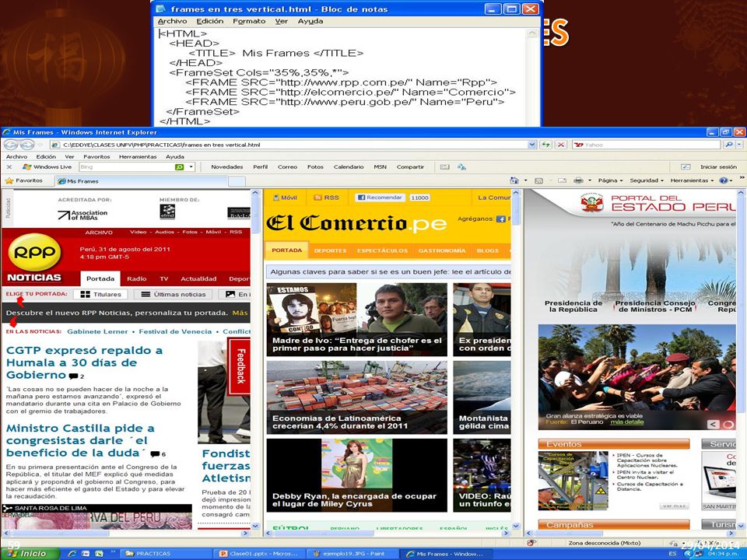Click the Internet Explorer back arrow
This screenshot has height=560, width=747.
coord(11,145)
